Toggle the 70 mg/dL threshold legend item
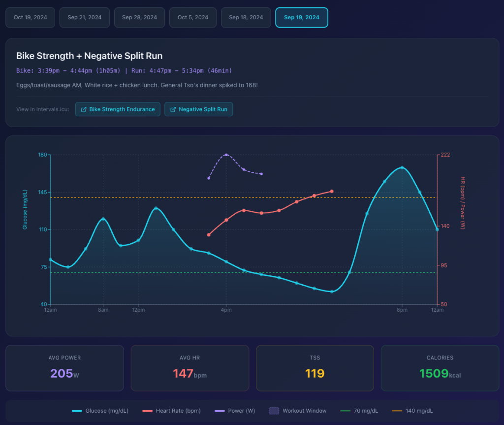 tap(360, 411)
